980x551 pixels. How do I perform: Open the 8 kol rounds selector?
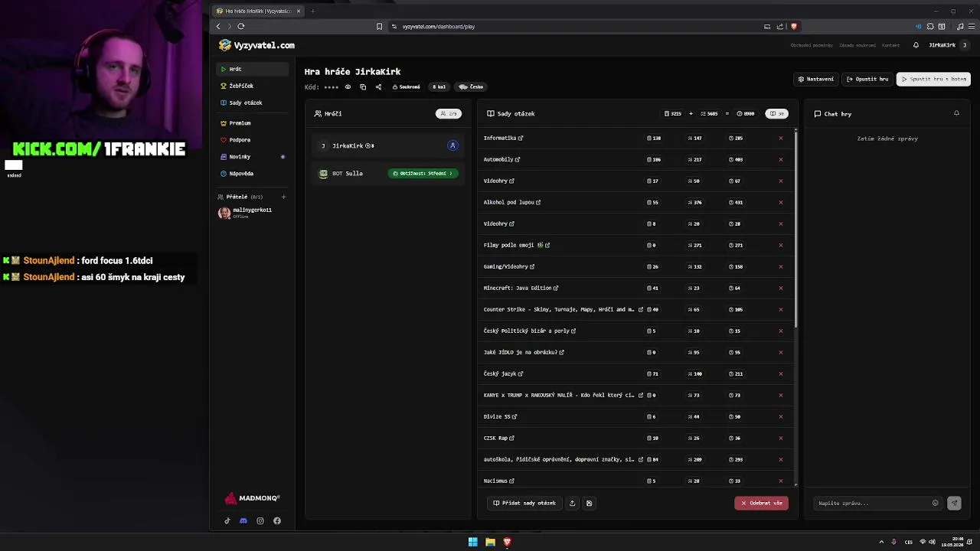point(439,87)
